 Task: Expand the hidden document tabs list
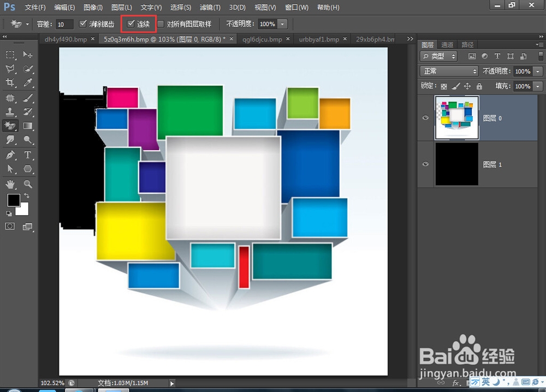(x=410, y=39)
